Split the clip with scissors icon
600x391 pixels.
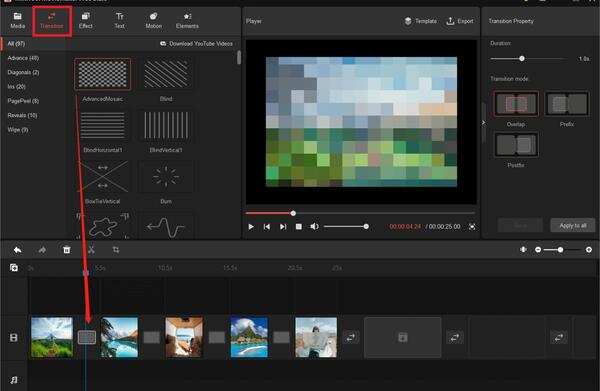91,250
